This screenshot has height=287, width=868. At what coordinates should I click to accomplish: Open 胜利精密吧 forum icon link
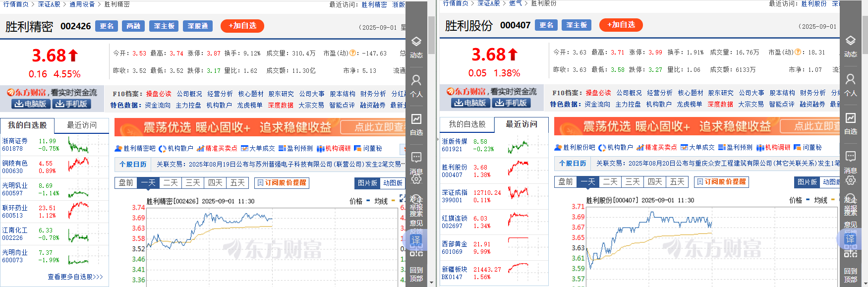[x=135, y=148]
